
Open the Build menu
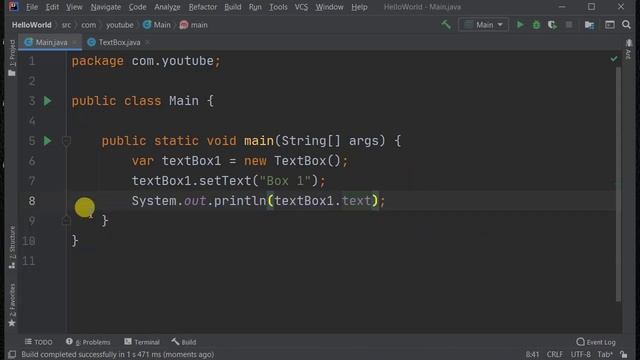233,7
